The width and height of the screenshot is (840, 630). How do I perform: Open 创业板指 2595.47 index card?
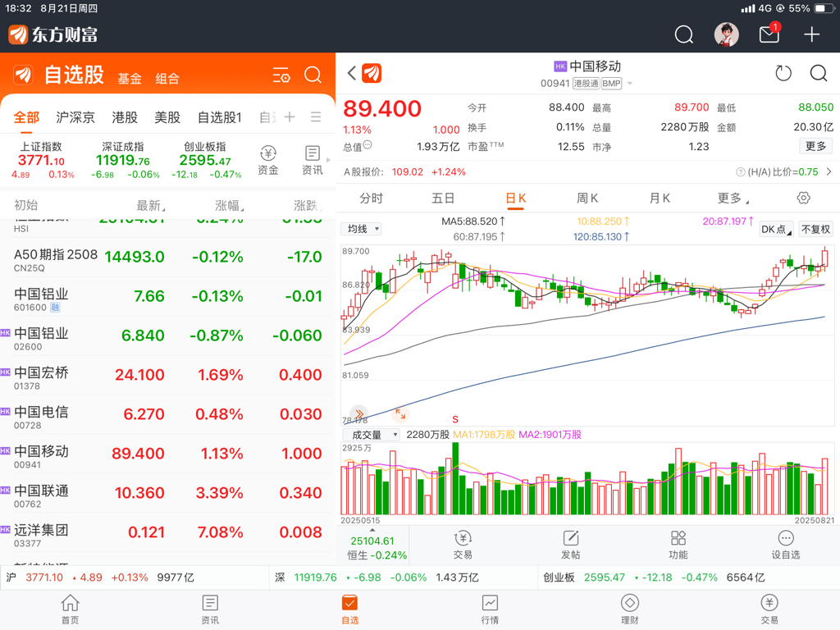click(x=206, y=160)
